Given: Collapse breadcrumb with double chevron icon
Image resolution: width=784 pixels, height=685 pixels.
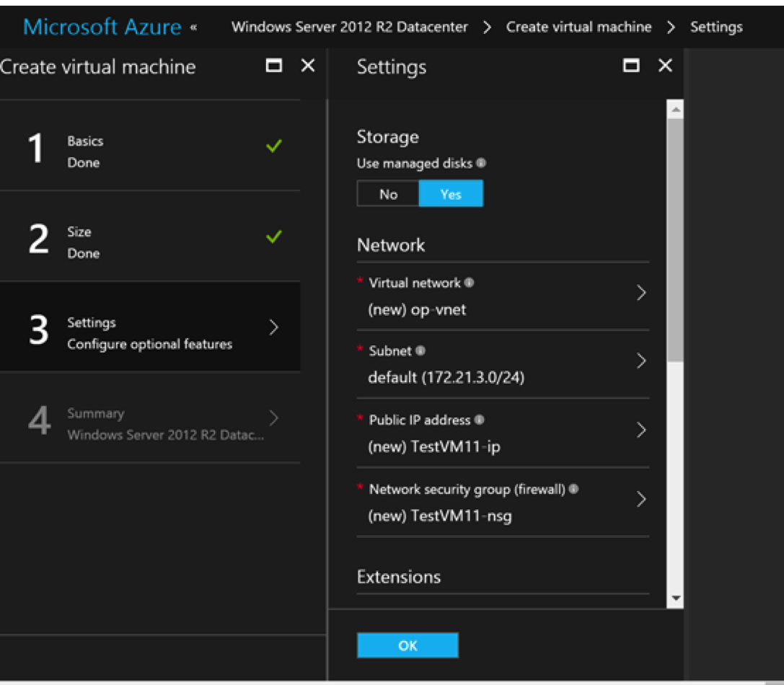Looking at the screenshot, I should point(193,27).
